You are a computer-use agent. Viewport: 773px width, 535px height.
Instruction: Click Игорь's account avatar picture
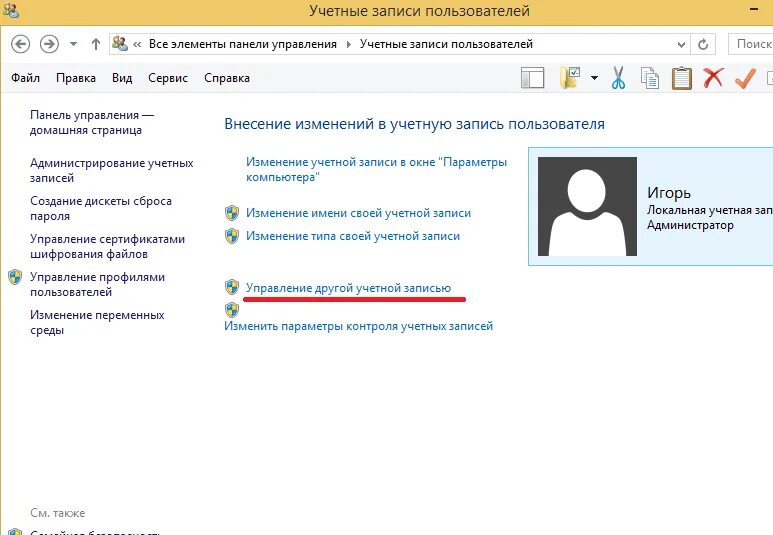587,206
